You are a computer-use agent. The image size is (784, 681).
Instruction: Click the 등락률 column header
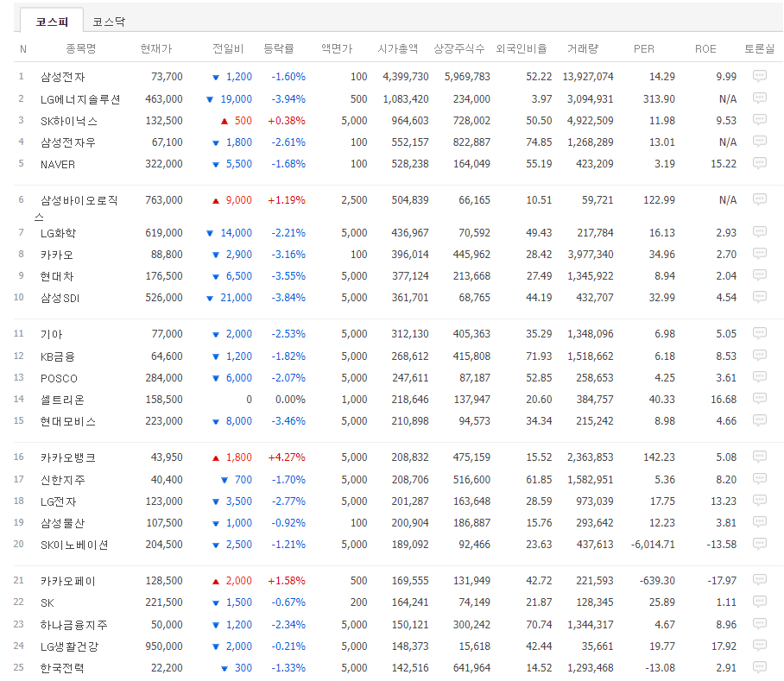279,49
